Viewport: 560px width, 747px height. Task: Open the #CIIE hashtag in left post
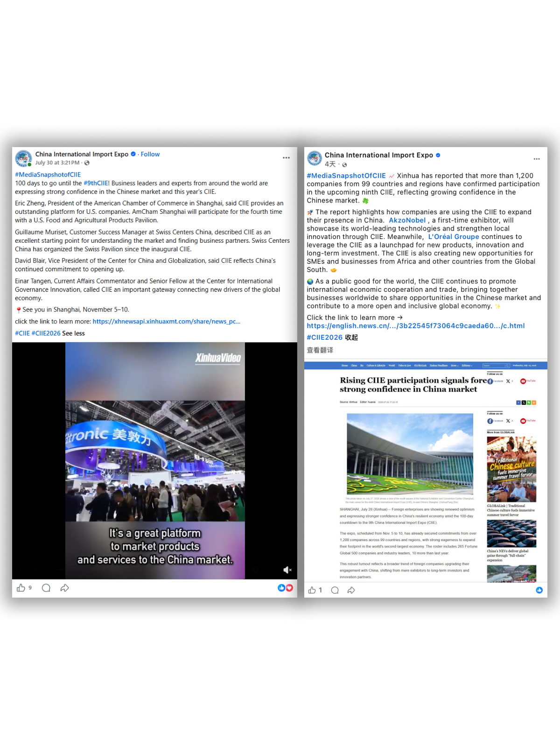pyautogui.click(x=22, y=333)
